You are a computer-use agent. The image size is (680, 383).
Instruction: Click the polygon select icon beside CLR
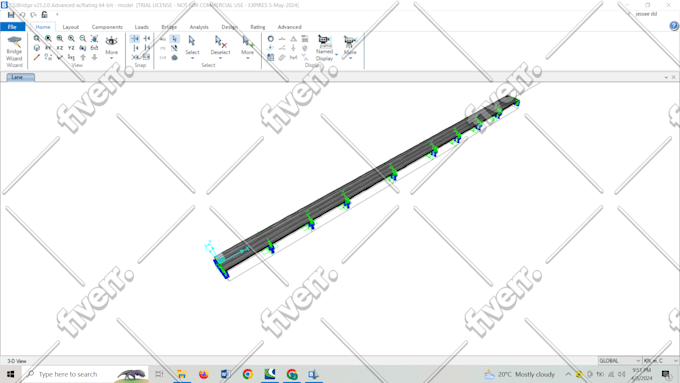[x=174, y=57]
